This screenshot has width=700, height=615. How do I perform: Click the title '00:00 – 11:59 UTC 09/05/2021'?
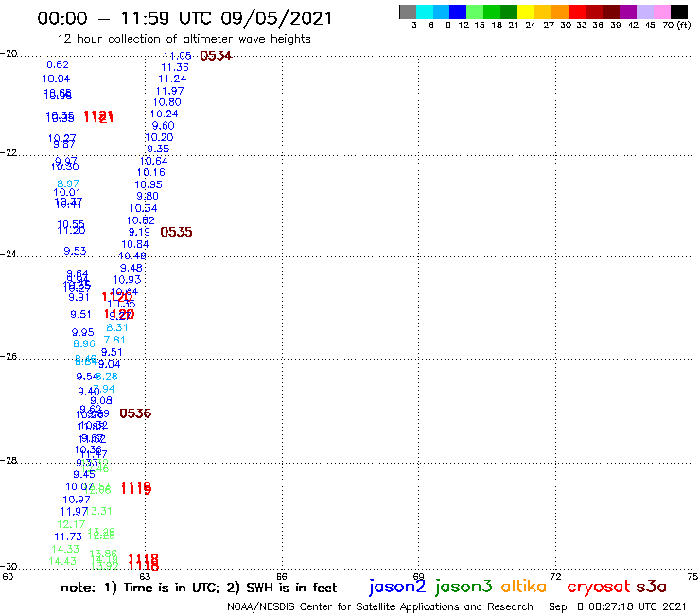(184, 19)
